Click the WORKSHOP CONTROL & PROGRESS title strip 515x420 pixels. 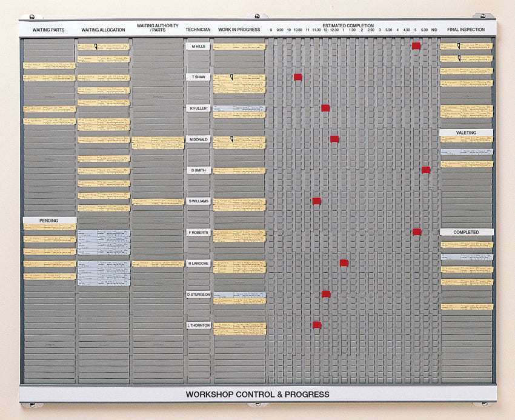(257, 393)
